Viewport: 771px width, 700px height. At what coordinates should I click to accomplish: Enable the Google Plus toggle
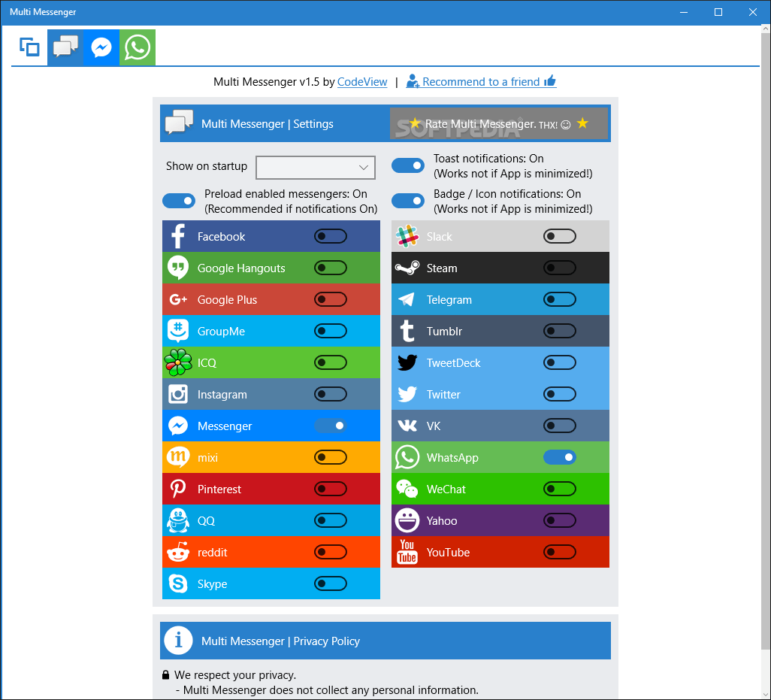tap(331, 299)
